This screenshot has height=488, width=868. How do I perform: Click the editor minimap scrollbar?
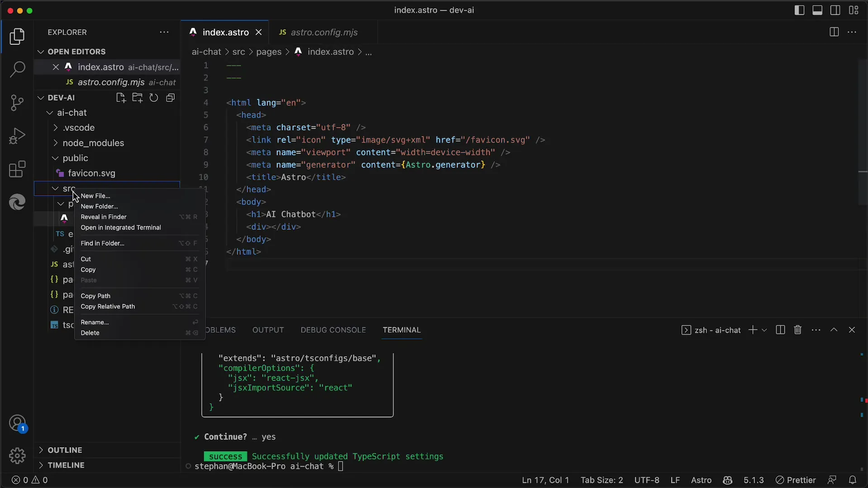click(x=863, y=133)
